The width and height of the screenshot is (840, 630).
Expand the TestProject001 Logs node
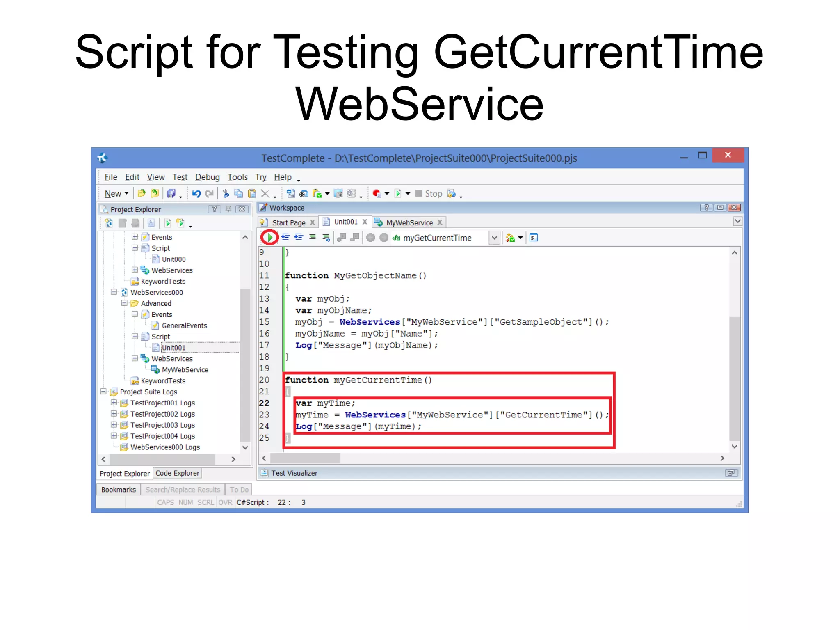pos(114,403)
